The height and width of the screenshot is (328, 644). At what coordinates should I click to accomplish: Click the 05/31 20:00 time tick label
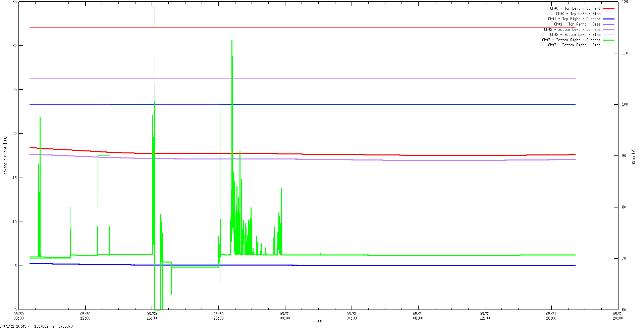pos(618,316)
